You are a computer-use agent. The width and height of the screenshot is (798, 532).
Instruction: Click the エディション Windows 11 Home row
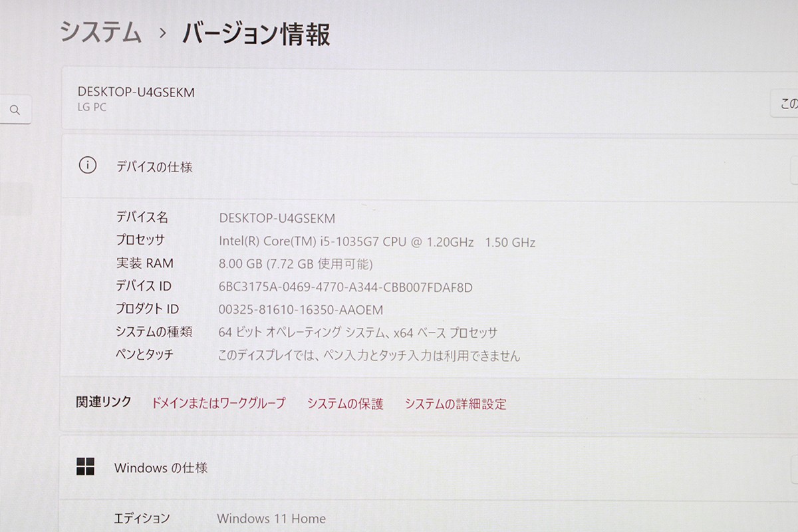click(429, 518)
